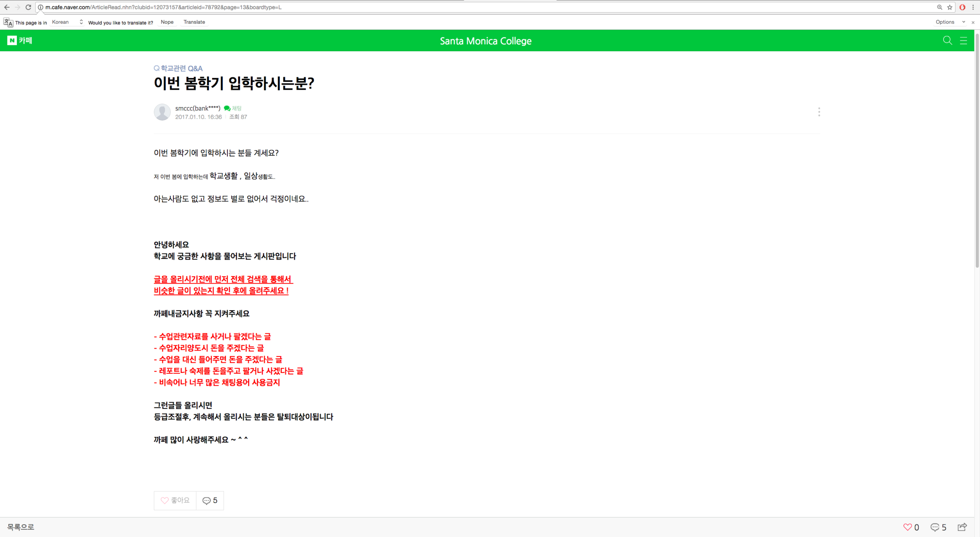Image resolution: width=980 pixels, height=537 pixels.
Task: Click the red underlined notice 글을 올리시기전에
Action: (223, 279)
